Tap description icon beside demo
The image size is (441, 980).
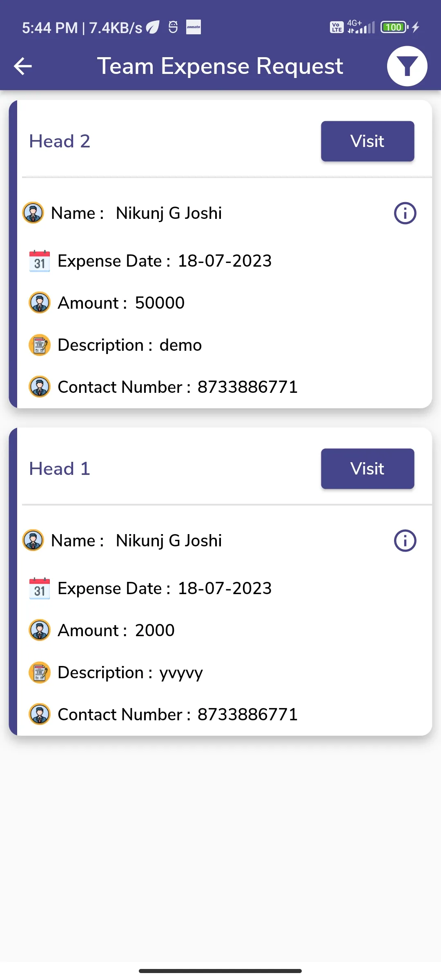point(40,345)
